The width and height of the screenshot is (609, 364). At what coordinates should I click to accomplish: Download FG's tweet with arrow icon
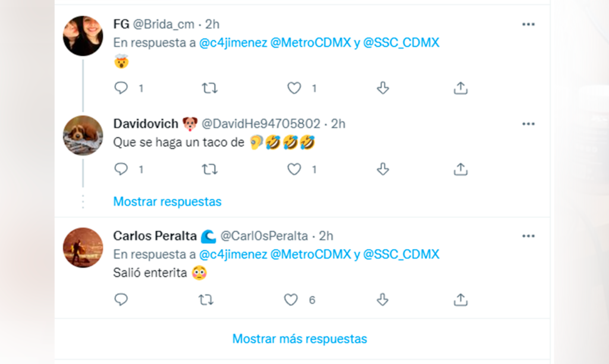[x=383, y=88]
